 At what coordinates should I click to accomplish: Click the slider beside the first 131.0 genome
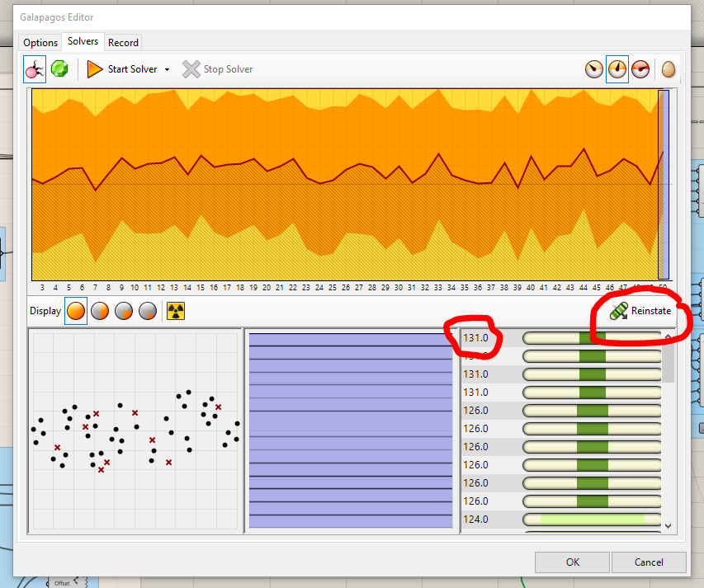[x=592, y=338]
